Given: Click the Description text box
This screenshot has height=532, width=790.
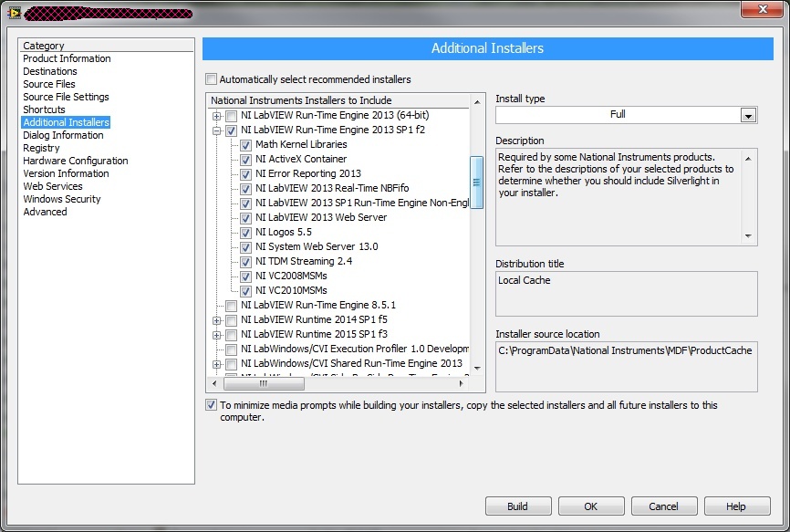Looking at the screenshot, I should coord(627,197).
